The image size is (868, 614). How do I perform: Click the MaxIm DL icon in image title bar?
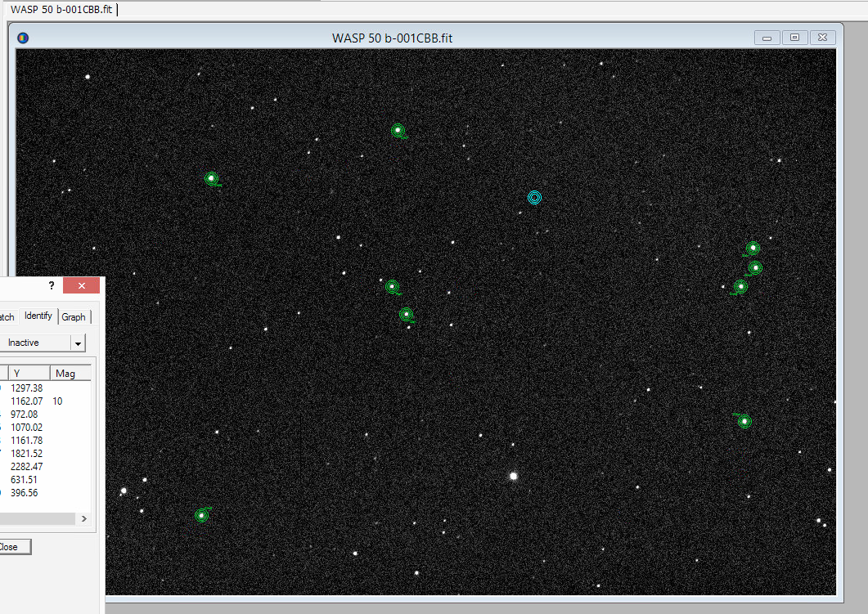click(23, 38)
